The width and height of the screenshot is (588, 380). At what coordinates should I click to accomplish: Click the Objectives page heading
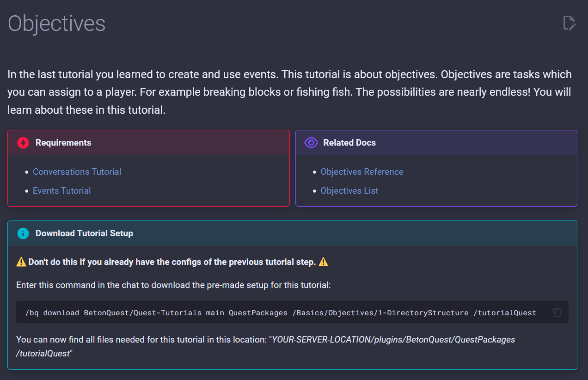pyautogui.click(x=57, y=24)
